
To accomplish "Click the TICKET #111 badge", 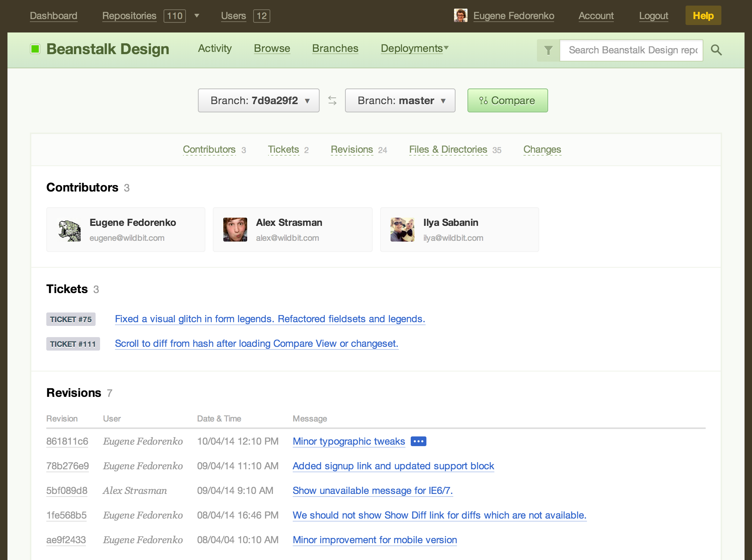I will [73, 344].
